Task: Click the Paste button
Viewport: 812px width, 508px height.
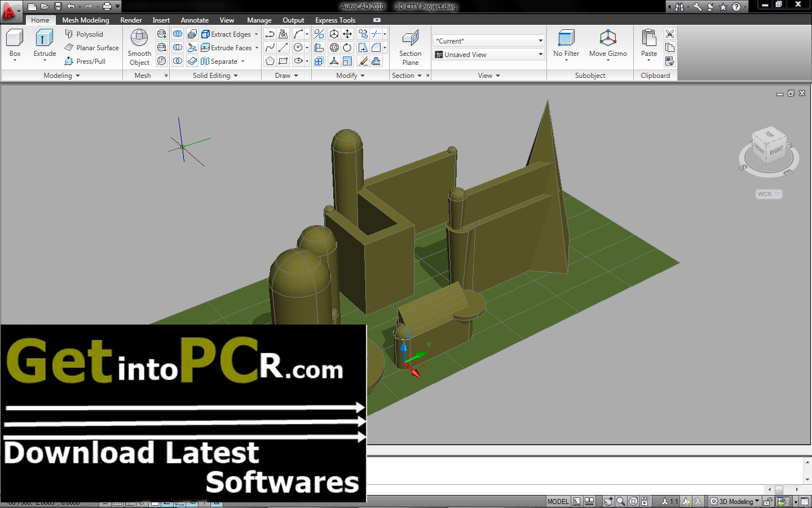Action: [649, 44]
